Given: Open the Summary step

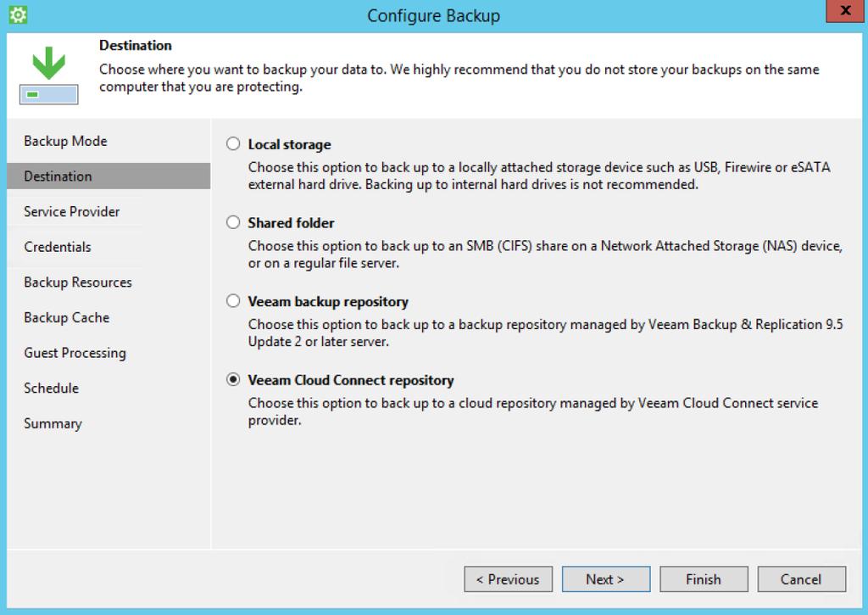Looking at the screenshot, I should click(x=53, y=423).
